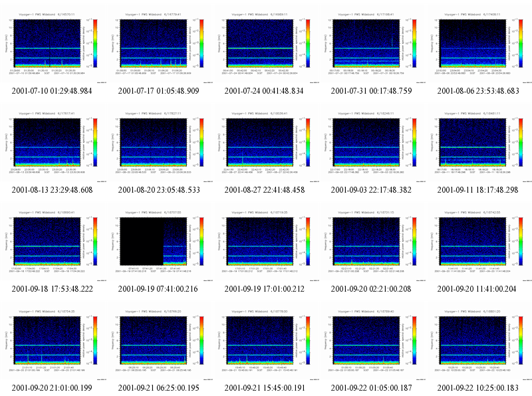532x396 pixels.
Task: Click the caption text "2001-07-24 00:41:48.834"
Action: point(264,91)
